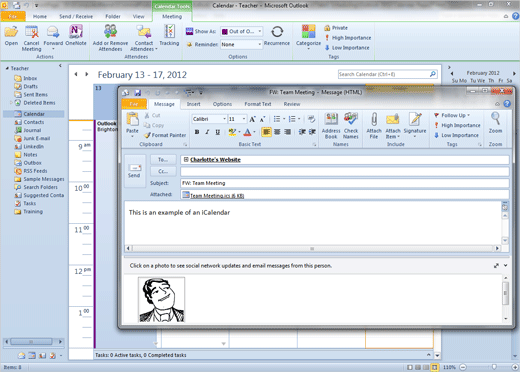Toggle underline formatting
The height and width of the screenshot is (372, 520).
(217, 132)
